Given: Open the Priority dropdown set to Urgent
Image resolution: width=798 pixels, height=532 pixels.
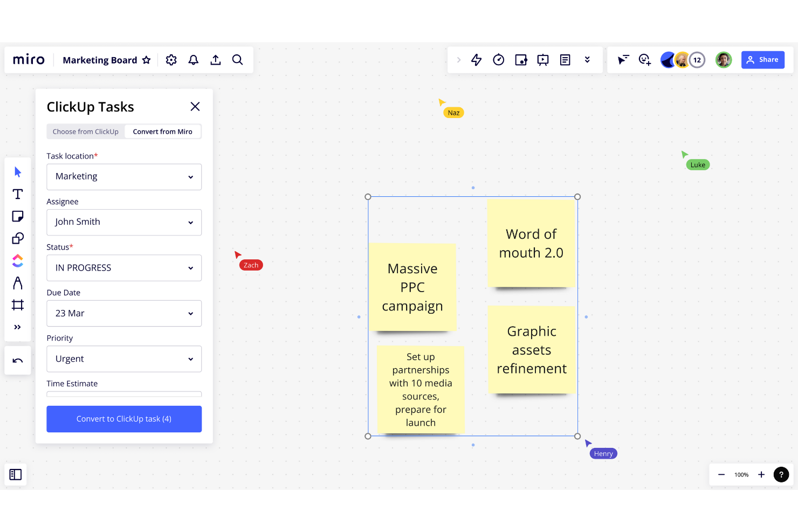Looking at the screenshot, I should point(124,359).
